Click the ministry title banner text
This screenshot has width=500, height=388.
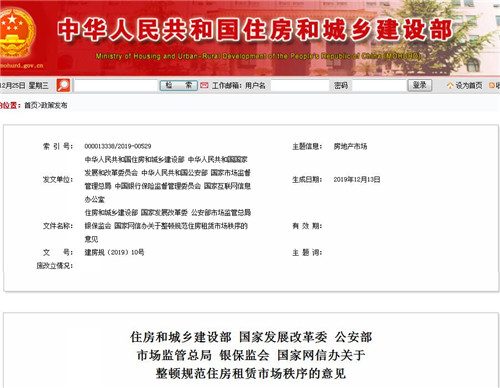[255, 30]
